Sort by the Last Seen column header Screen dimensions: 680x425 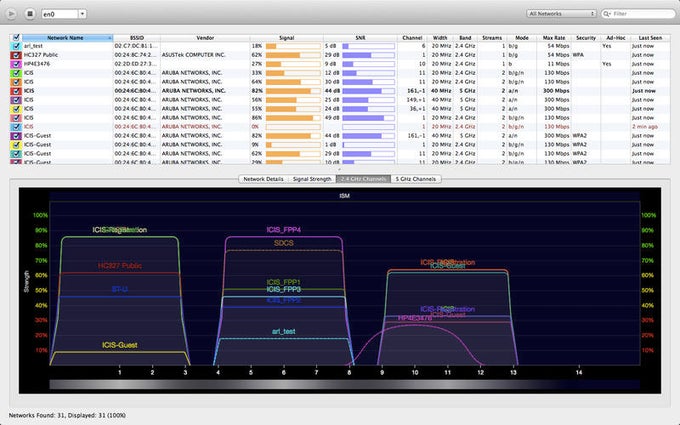[650, 38]
